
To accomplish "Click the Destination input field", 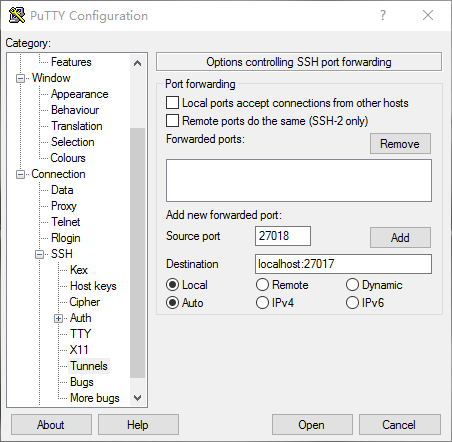I will click(343, 264).
